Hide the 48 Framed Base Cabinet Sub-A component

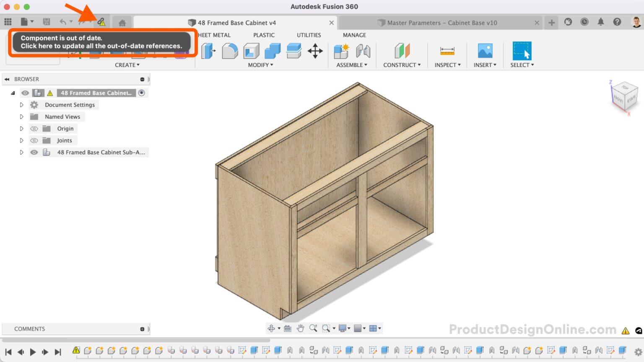(34, 152)
